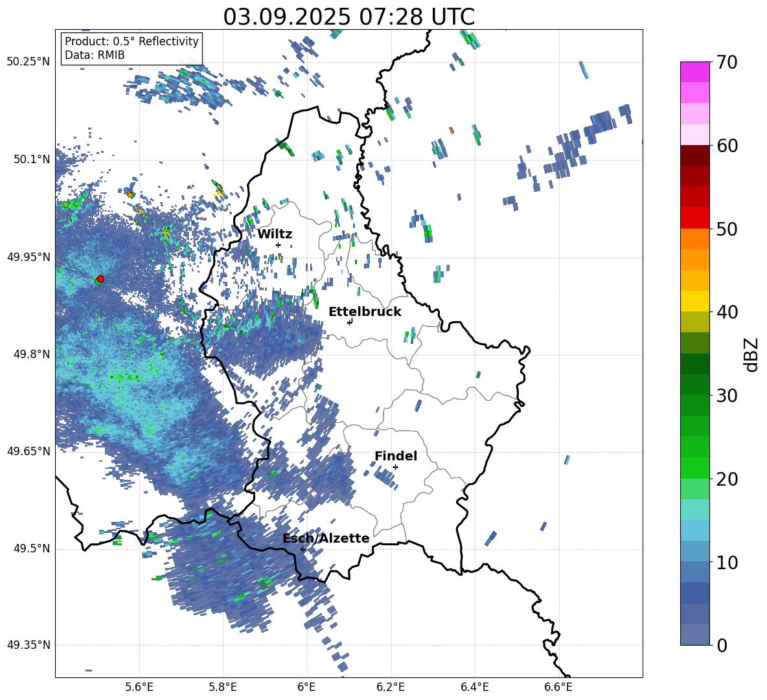The height and width of the screenshot is (700, 767).
Task: Click the 6.6°E longitude label
Action: coord(558,687)
